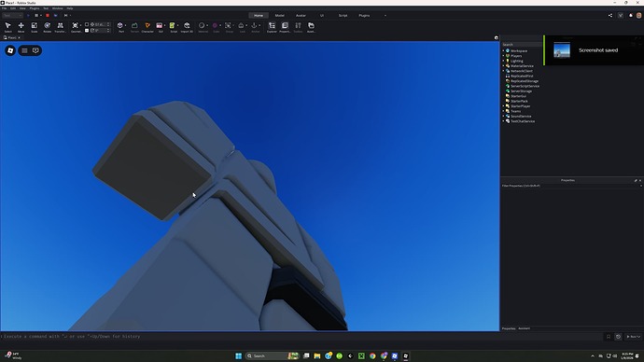Screen dimensions: 644x362
Task: Click the Anchor tool
Action: tap(255, 27)
